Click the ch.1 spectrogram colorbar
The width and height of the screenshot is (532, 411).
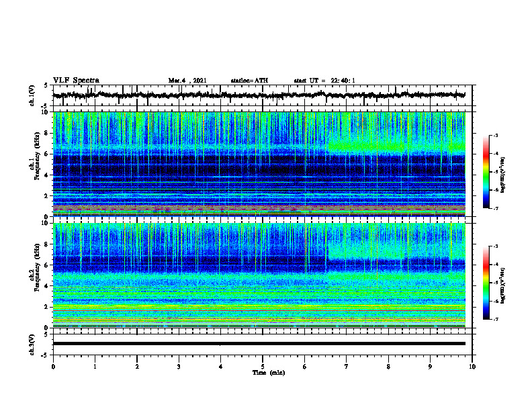point(486,172)
